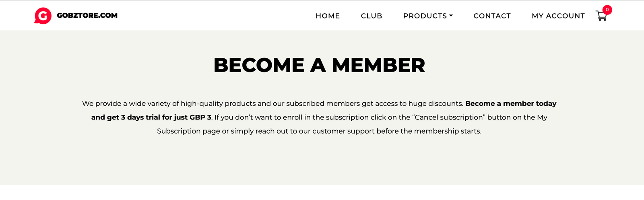The width and height of the screenshot is (644, 200).
Task: Click "before the membership starts" text
Action: tap(429, 131)
